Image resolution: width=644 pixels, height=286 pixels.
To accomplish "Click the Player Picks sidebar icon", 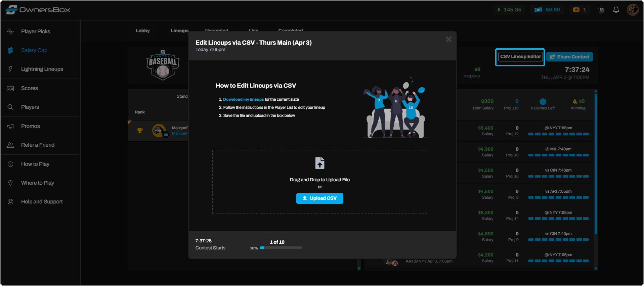I will (x=10, y=31).
